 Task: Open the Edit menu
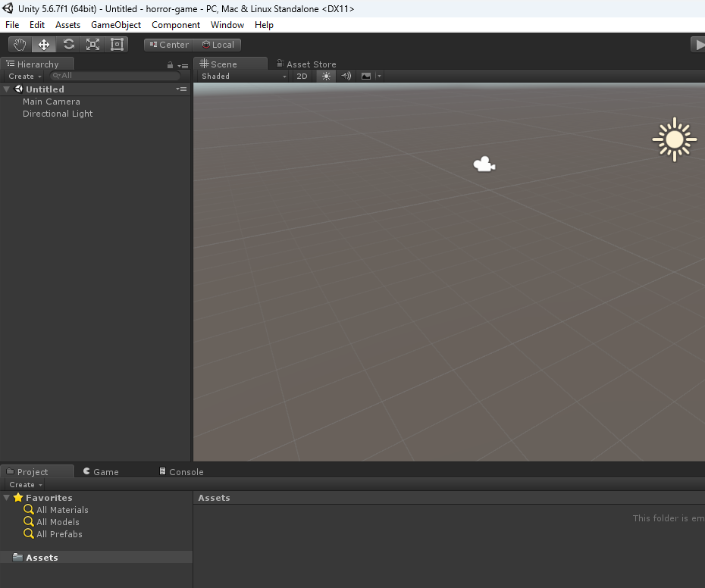click(37, 25)
